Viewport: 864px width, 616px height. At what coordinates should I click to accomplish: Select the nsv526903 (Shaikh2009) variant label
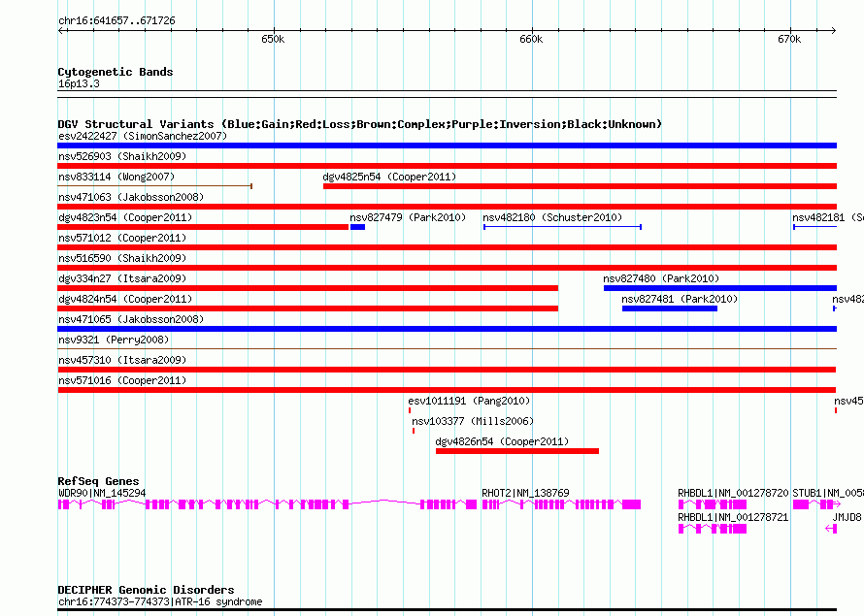click(122, 156)
